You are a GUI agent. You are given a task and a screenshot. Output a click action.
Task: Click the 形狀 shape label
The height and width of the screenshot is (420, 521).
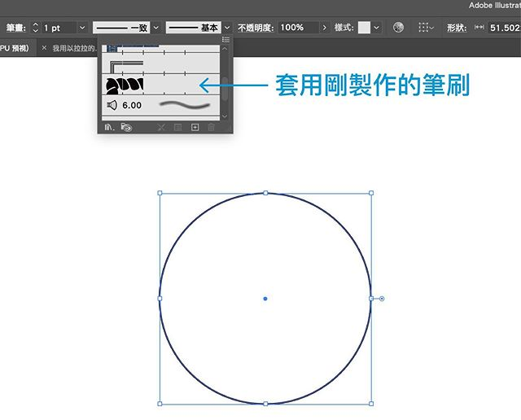(x=457, y=28)
